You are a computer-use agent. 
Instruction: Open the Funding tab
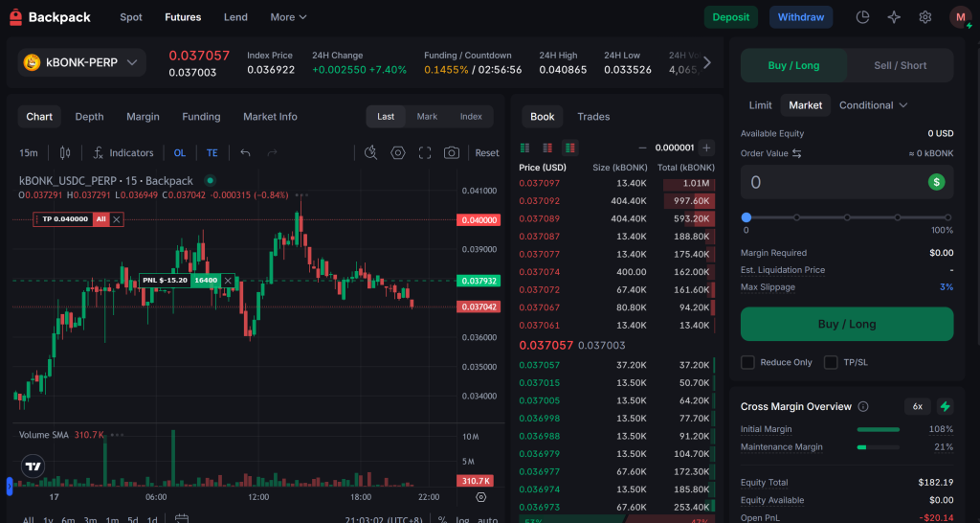tap(201, 116)
